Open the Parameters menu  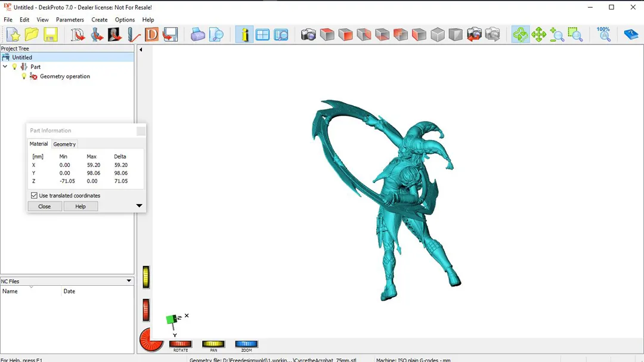click(x=70, y=20)
